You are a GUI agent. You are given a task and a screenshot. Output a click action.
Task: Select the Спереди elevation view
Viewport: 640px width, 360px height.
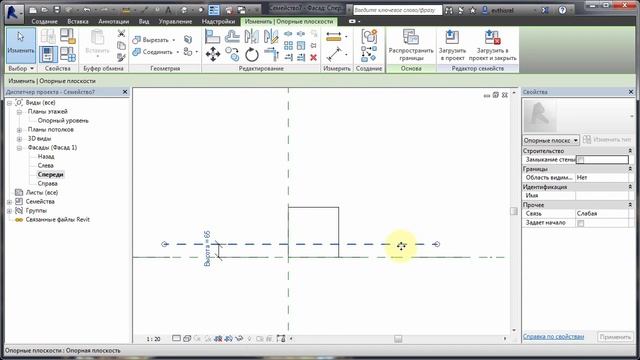(50, 175)
